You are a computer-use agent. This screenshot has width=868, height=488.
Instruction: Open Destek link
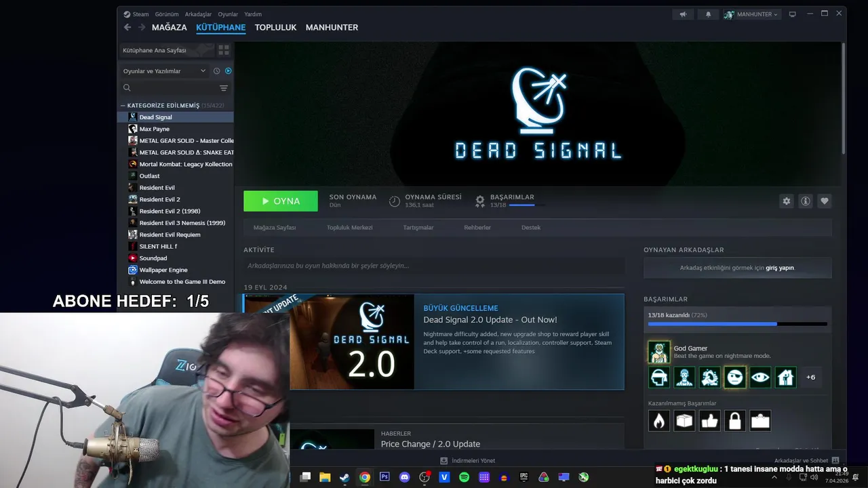(x=531, y=228)
